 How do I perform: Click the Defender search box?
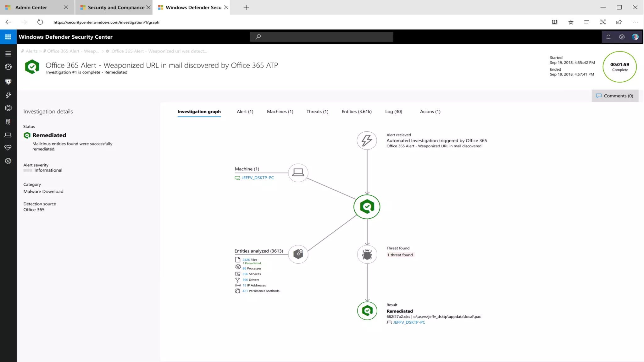321,37
